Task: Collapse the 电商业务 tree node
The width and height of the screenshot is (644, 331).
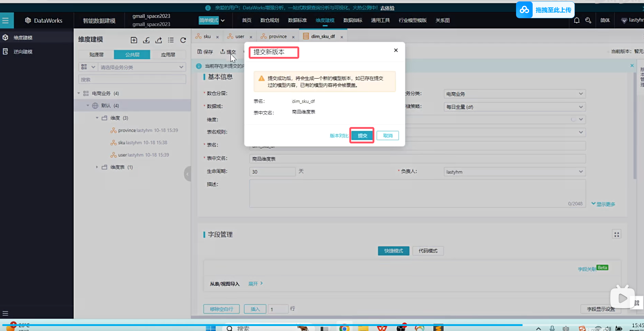Action: click(79, 93)
